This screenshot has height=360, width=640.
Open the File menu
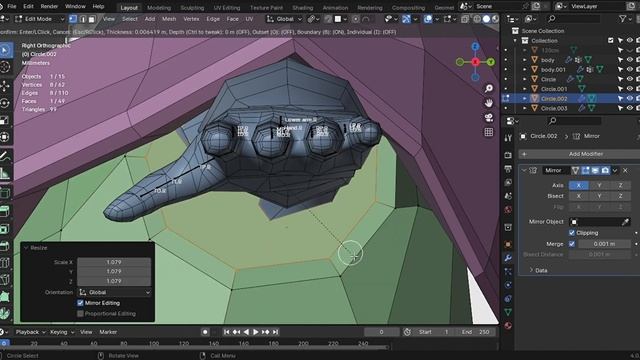12,7
